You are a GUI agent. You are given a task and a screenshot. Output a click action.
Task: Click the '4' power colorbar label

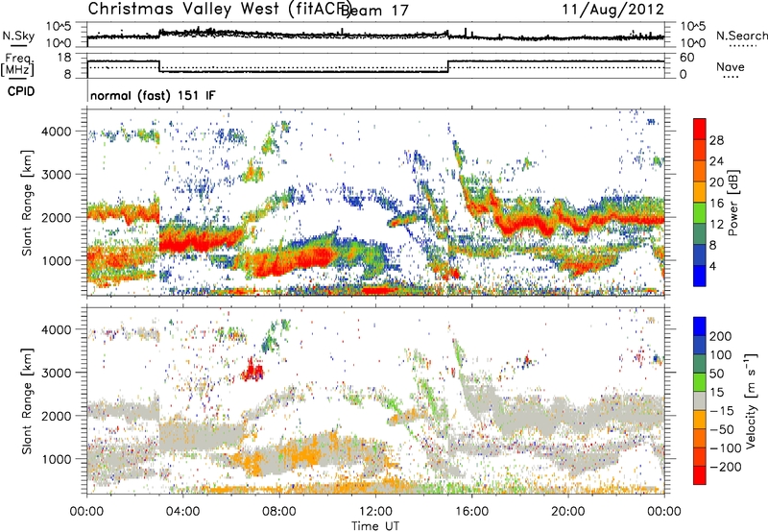coord(712,267)
